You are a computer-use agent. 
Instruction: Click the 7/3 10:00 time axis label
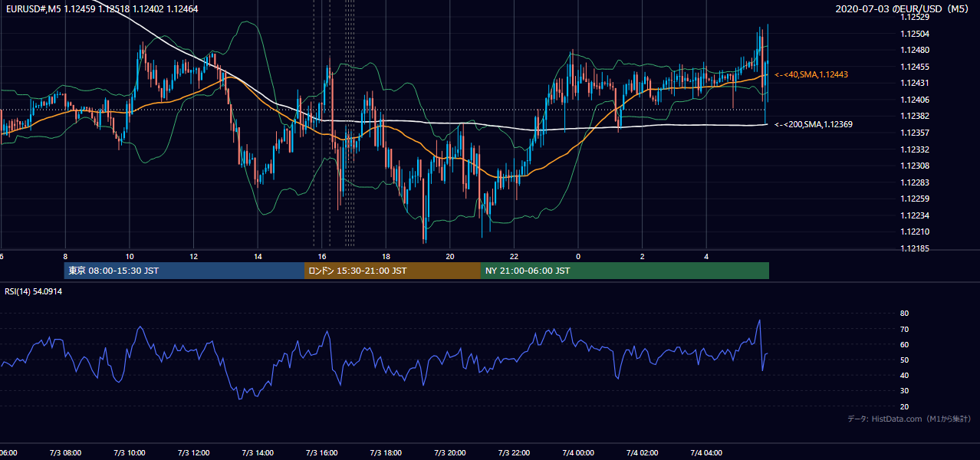click(x=129, y=453)
